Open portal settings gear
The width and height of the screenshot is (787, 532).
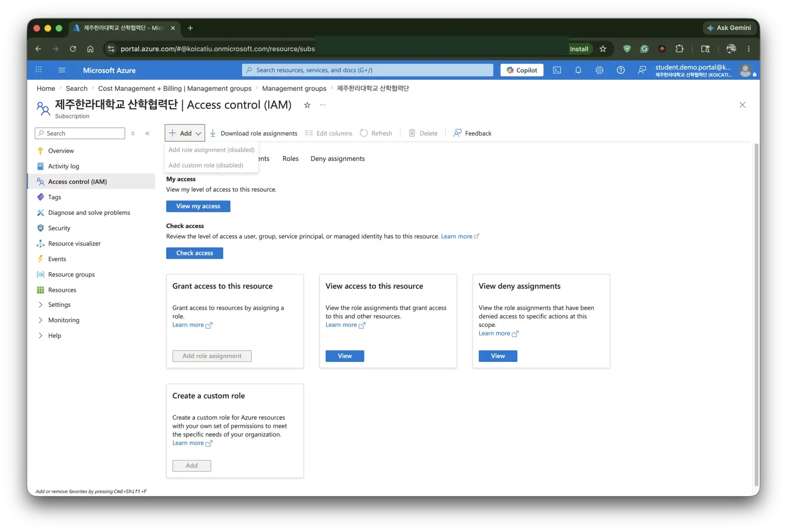pos(599,70)
